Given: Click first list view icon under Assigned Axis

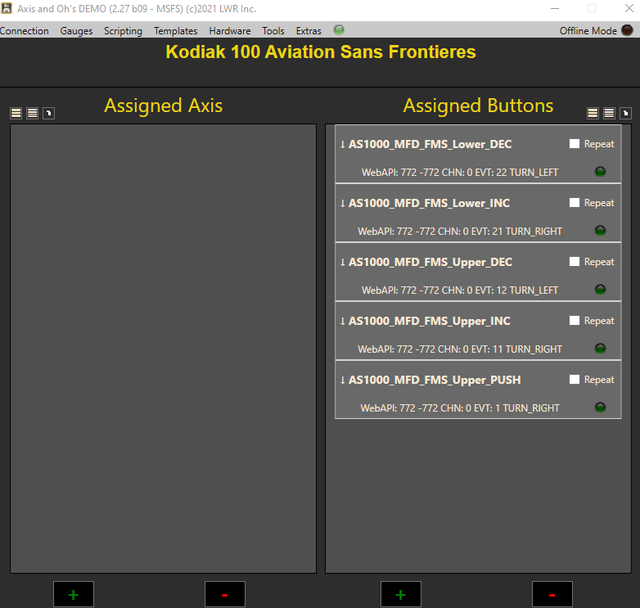Looking at the screenshot, I should tap(16, 113).
